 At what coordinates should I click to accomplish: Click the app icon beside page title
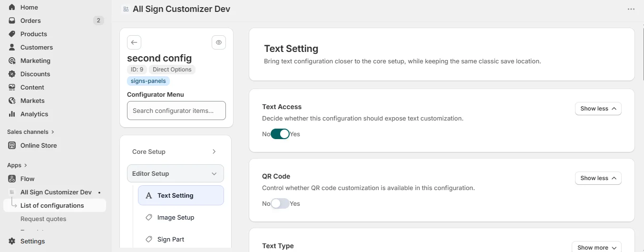click(x=126, y=9)
